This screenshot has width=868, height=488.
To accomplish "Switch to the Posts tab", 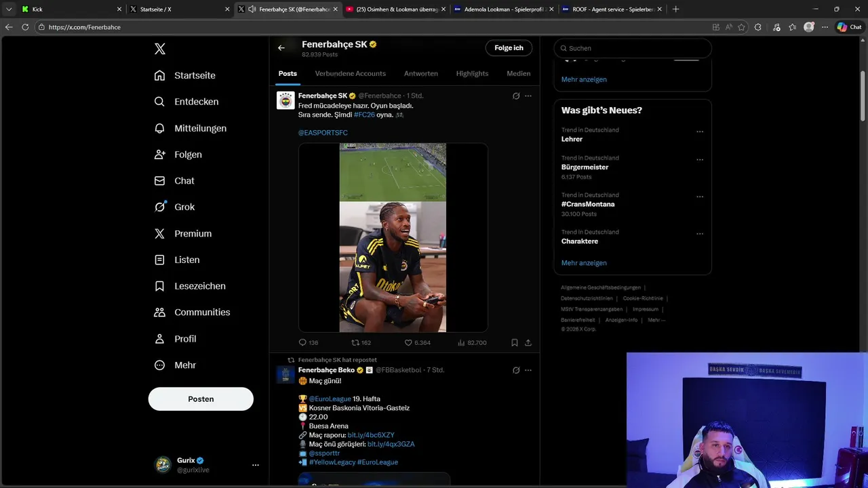I will [288, 73].
